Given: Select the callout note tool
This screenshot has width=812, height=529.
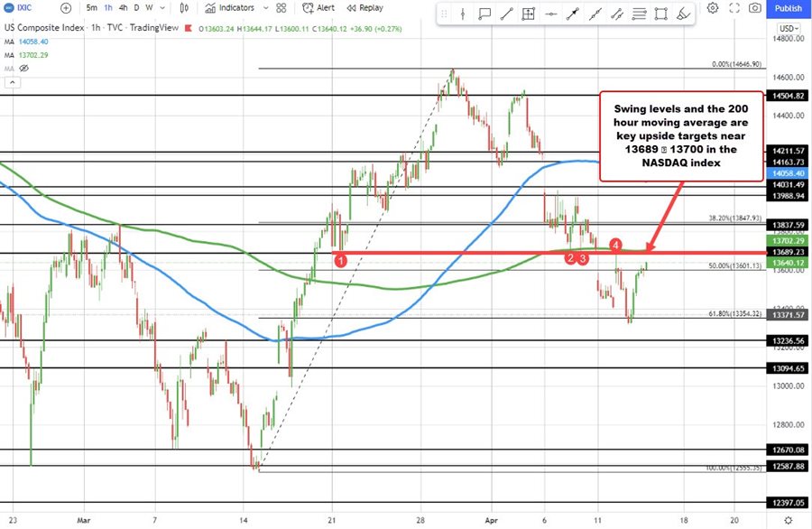Looking at the screenshot, I should point(484,14).
